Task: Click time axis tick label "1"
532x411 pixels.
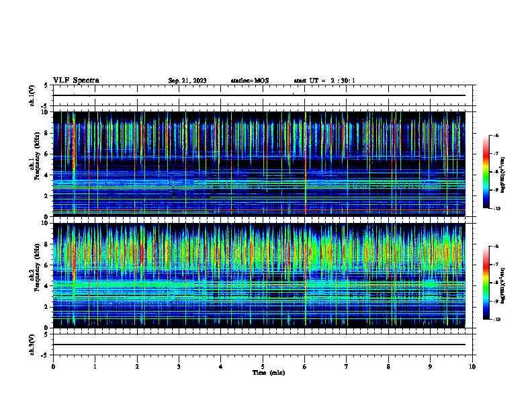Action: tap(95, 367)
